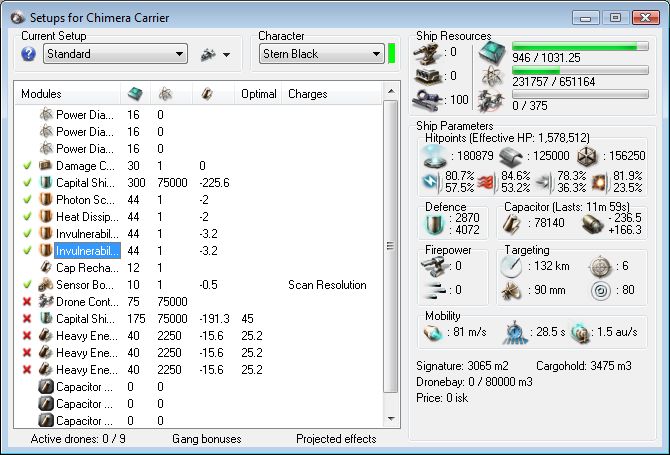Click the structure hitpoints icon
Screen dimensions: 670x455
point(587,156)
